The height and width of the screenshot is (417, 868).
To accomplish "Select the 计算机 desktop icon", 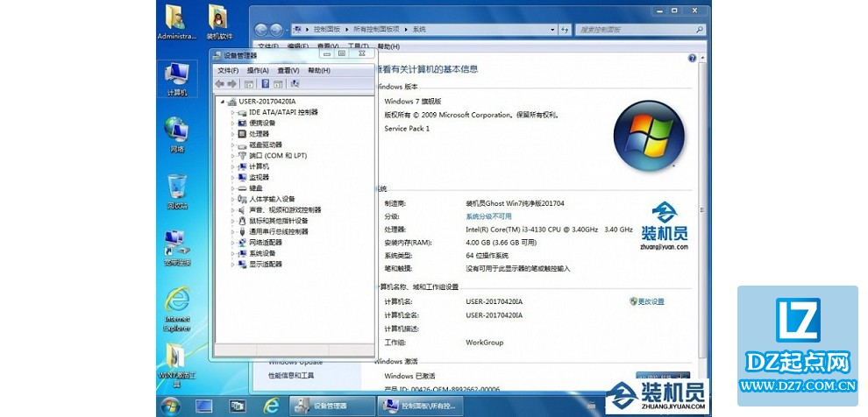I will [177, 79].
